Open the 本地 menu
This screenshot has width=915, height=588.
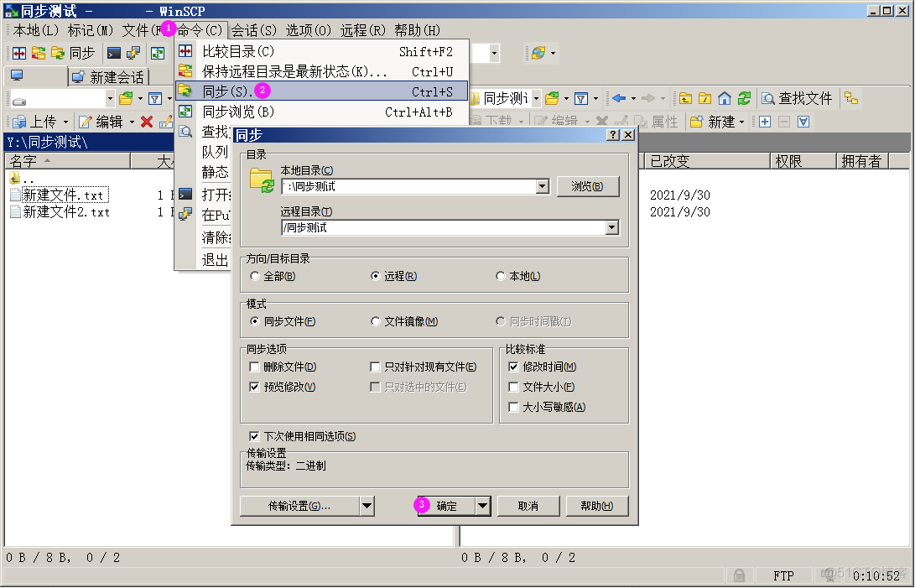(x=35, y=30)
